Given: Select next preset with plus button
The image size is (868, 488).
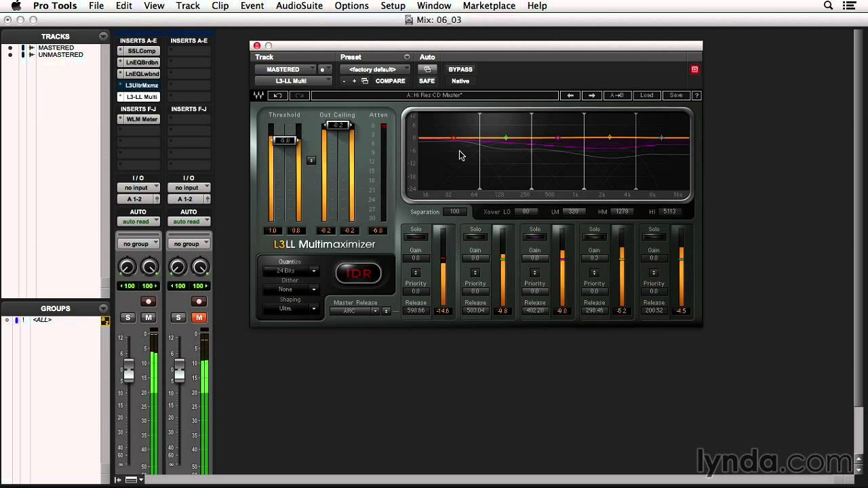Looking at the screenshot, I should pyautogui.click(x=354, y=81).
